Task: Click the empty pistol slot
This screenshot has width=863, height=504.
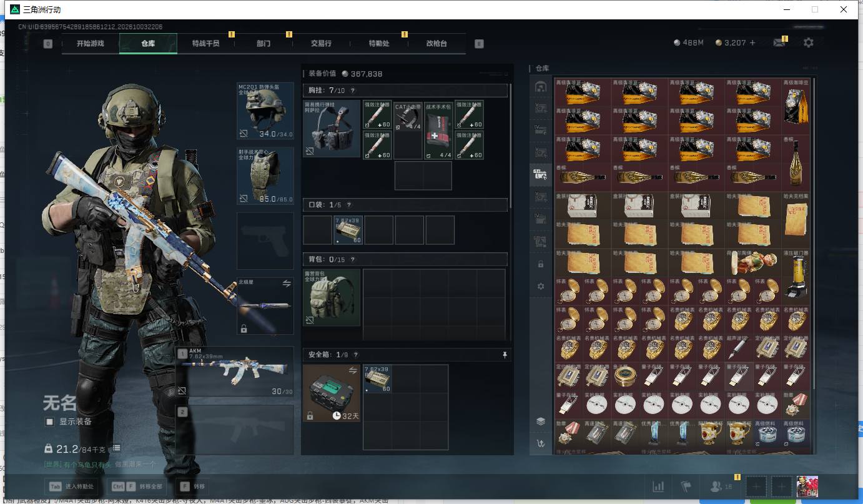Action: 265,240
